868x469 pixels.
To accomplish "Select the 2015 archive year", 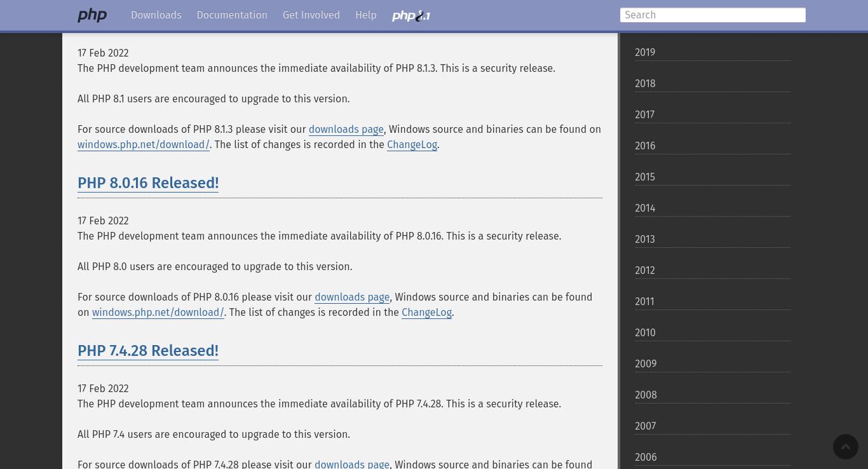I will (x=713, y=177).
